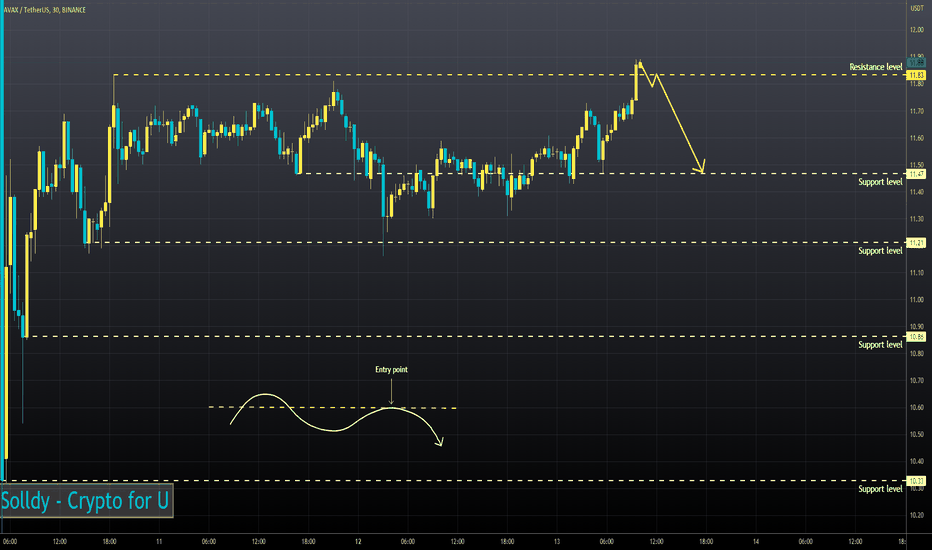Click the 10.40 price axis value
Screen dimensions: 932x550
[917, 461]
